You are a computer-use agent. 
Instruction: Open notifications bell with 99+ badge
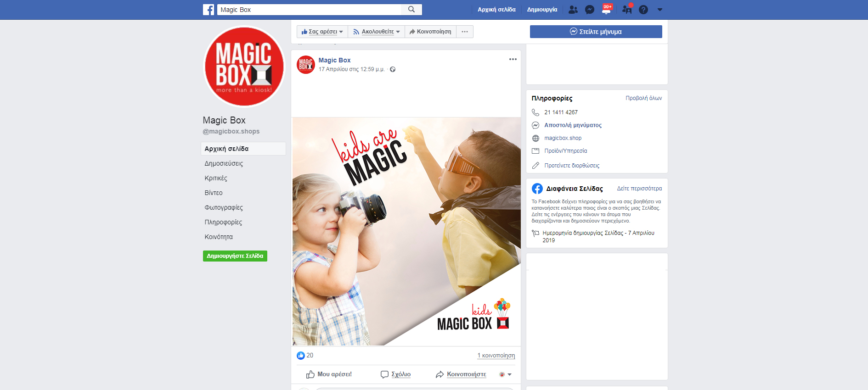[x=606, y=10]
